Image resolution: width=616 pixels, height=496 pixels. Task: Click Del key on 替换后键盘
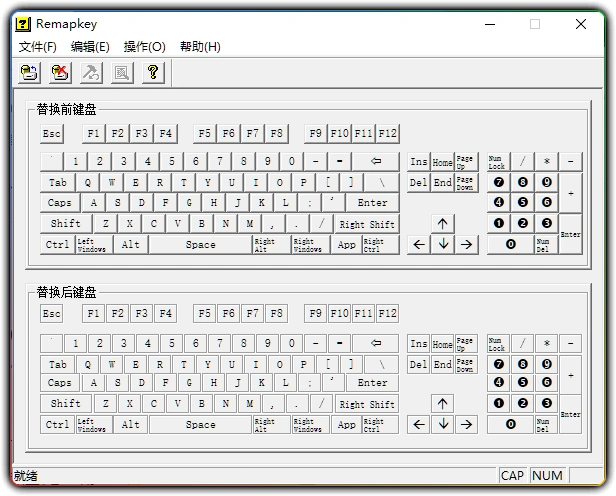point(419,364)
